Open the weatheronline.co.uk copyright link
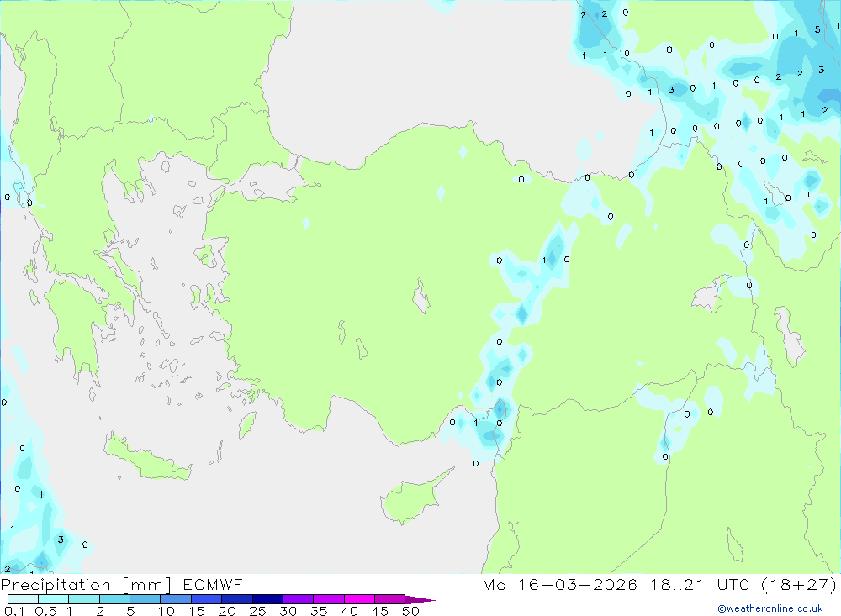The width and height of the screenshot is (841, 616). (x=770, y=608)
